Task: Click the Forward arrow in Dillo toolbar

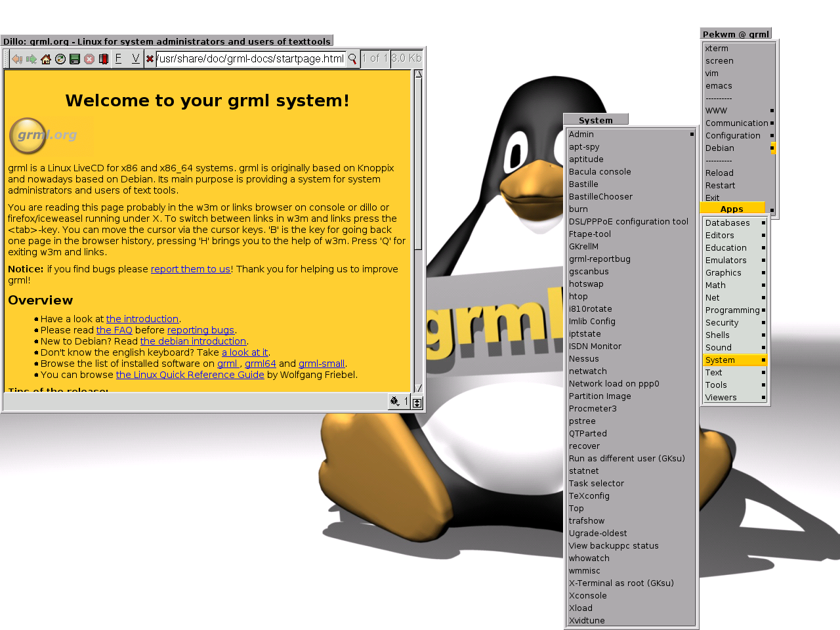Action: coord(31,59)
